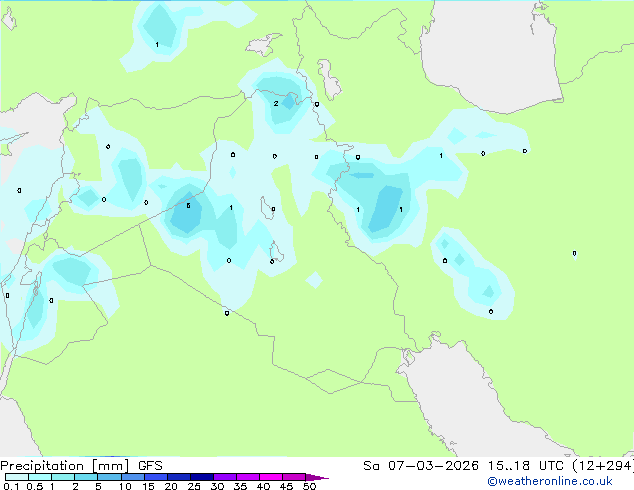The width and height of the screenshot is (634, 490).
Task: Click the '50' legend tick label
Action: tap(310, 486)
